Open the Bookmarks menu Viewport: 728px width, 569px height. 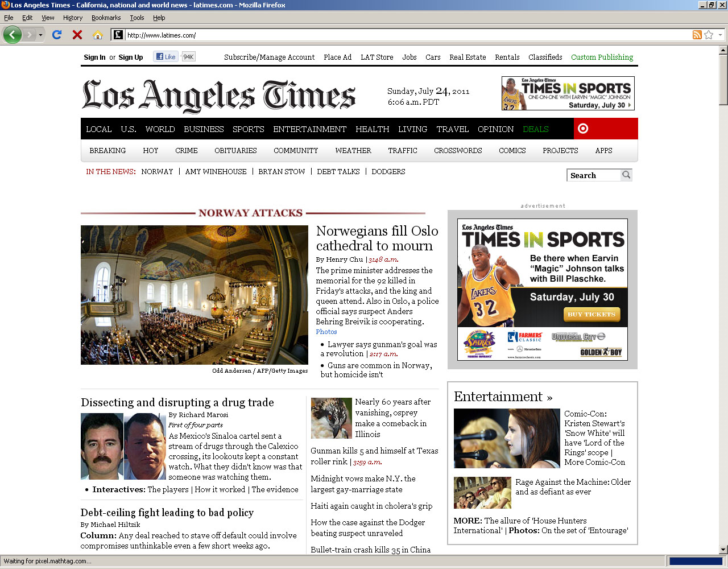[106, 18]
